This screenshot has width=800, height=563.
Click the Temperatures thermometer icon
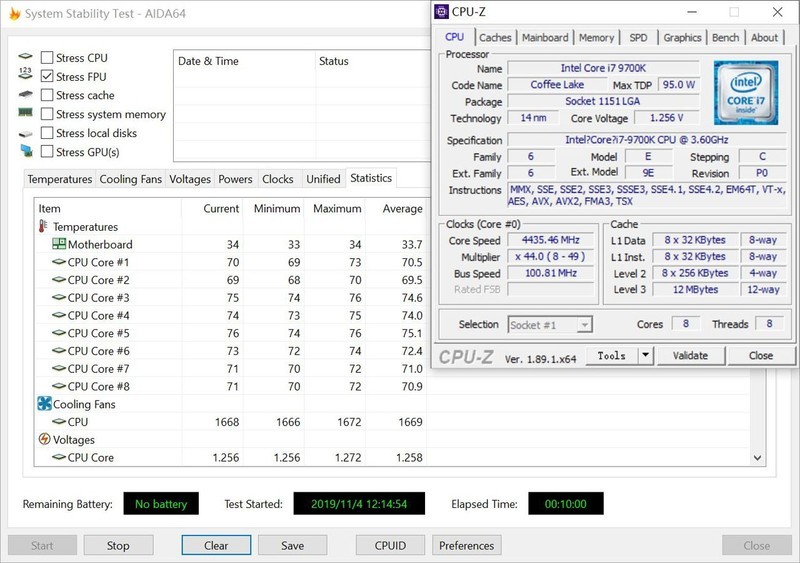tap(44, 227)
